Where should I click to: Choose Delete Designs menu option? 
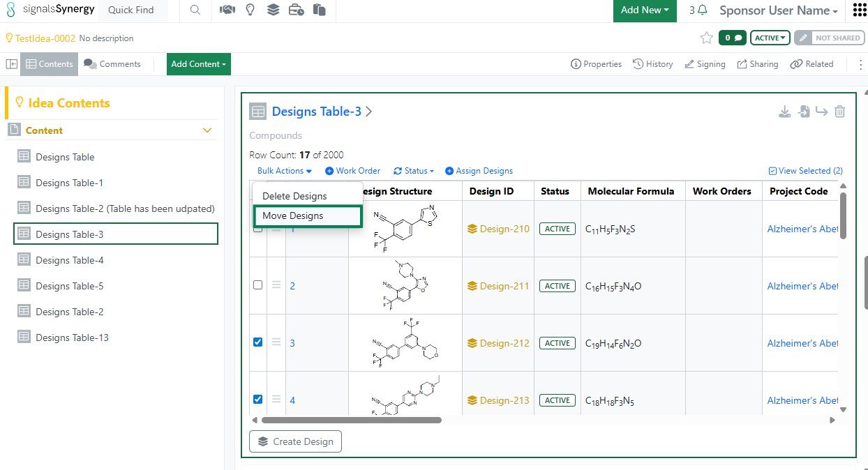(x=294, y=197)
